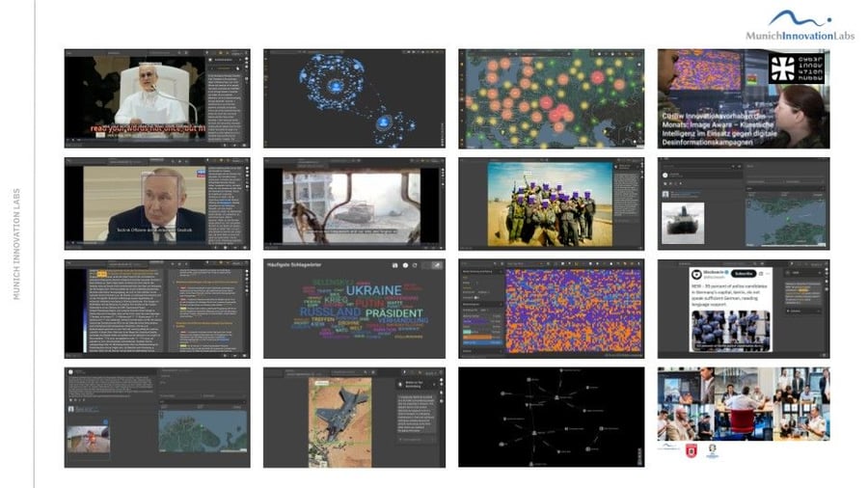This screenshot has width=868, height=488.
Task: Select the word PRÄSIDENT in the word cloud
Action: tap(392, 313)
